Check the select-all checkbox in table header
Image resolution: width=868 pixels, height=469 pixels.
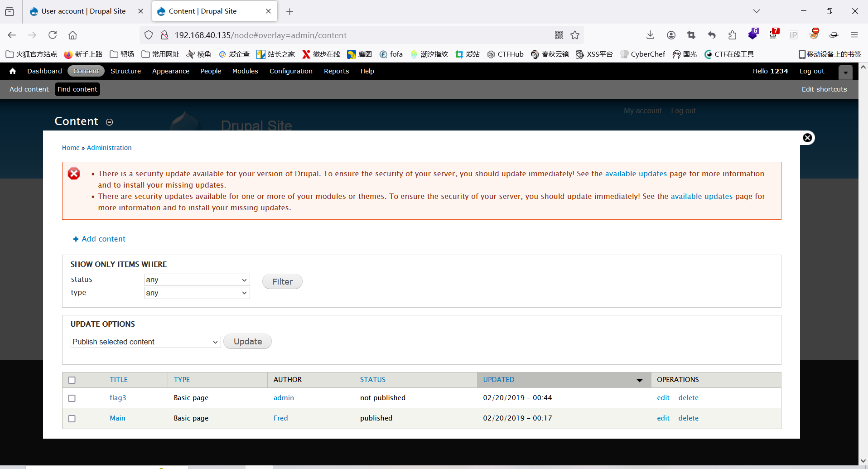[x=72, y=380]
